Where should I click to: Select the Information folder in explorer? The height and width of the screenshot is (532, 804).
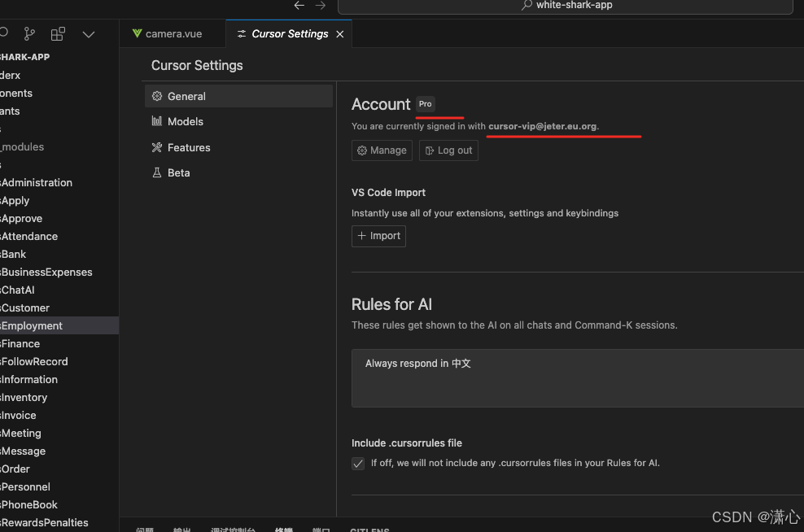coord(59,380)
